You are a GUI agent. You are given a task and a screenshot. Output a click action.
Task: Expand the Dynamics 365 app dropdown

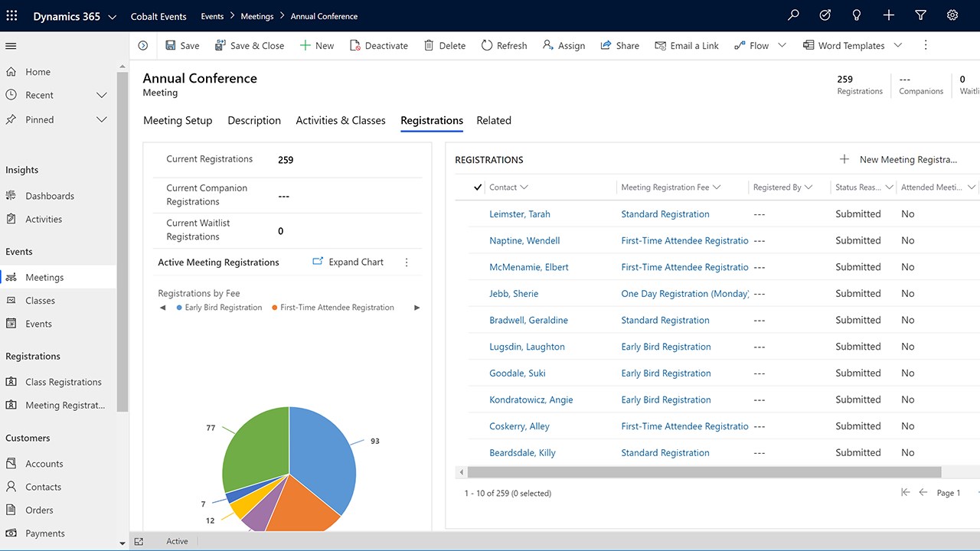coord(113,16)
